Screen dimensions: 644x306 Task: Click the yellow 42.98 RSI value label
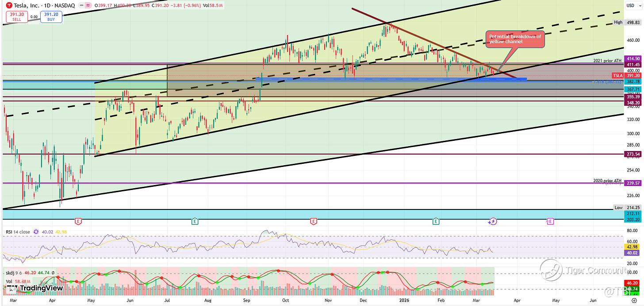point(632,247)
